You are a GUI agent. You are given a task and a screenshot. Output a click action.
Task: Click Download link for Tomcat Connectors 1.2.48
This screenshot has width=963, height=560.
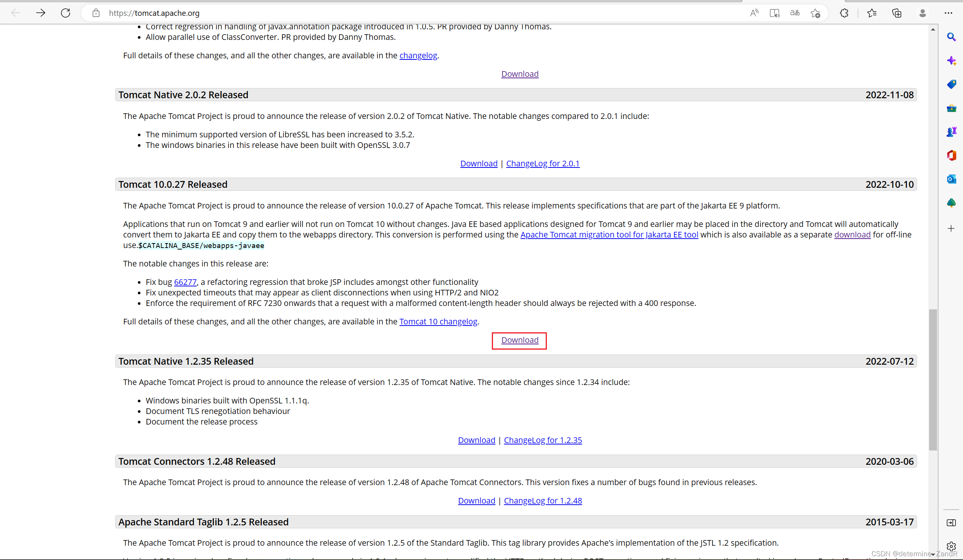pos(476,501)
